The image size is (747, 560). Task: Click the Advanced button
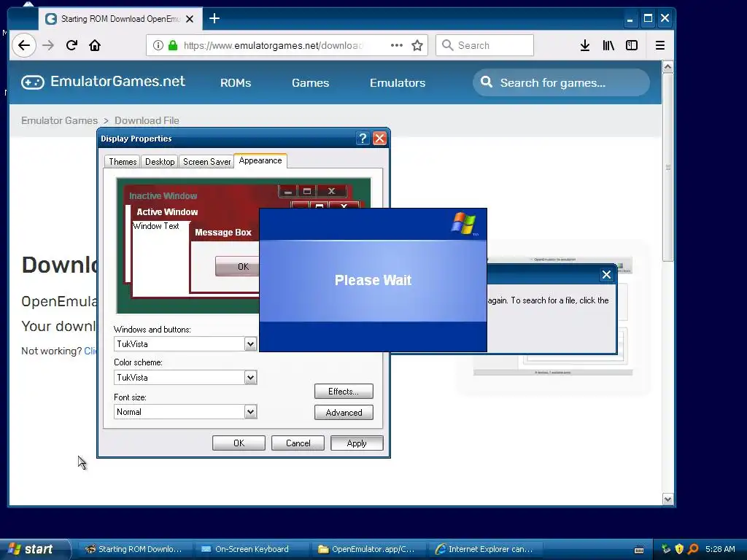click(x=344, y=413)
